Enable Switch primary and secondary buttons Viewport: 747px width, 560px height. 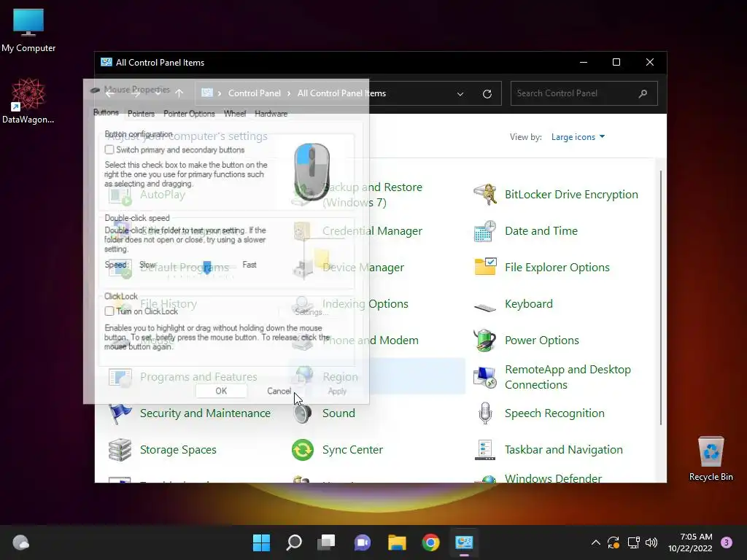pos(109,149)
